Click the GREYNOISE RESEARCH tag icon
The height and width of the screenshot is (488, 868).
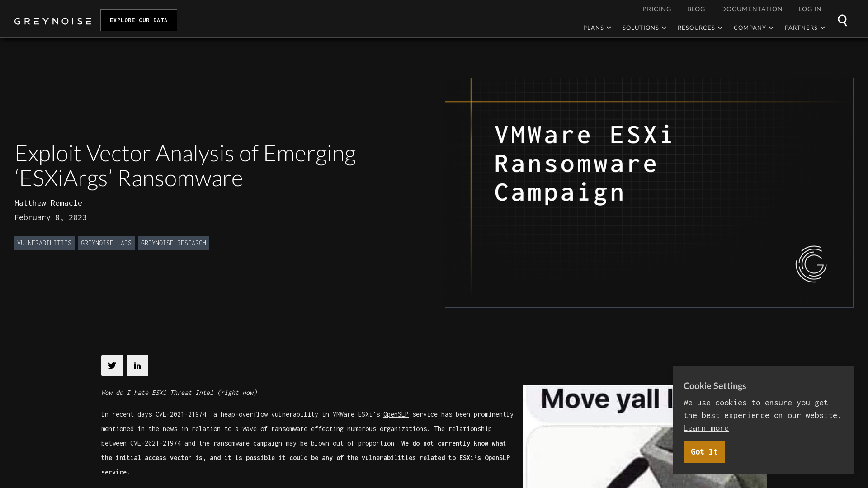click(174, 243)
